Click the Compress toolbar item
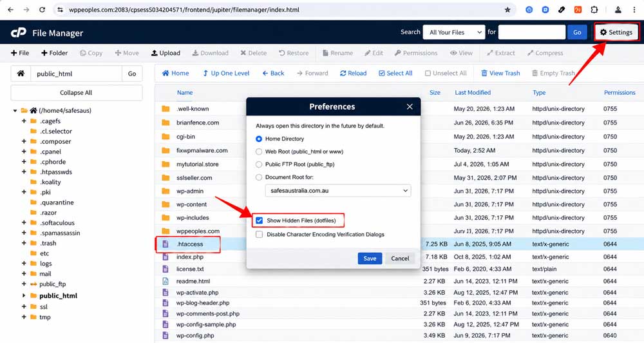 (545, 53)
